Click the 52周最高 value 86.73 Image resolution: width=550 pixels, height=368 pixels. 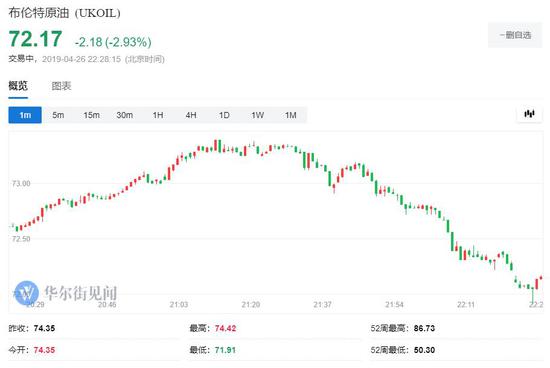[x=424, y=328]
